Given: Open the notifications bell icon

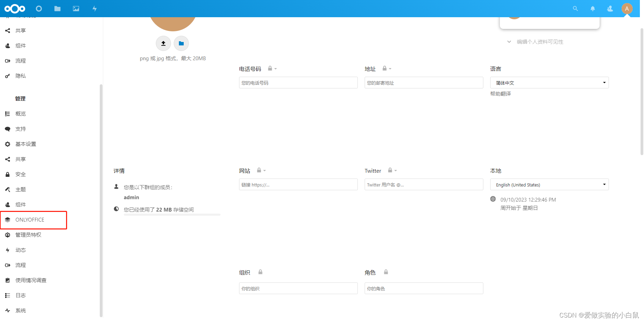Looking at the screenshot, I should tap(593, 9).
